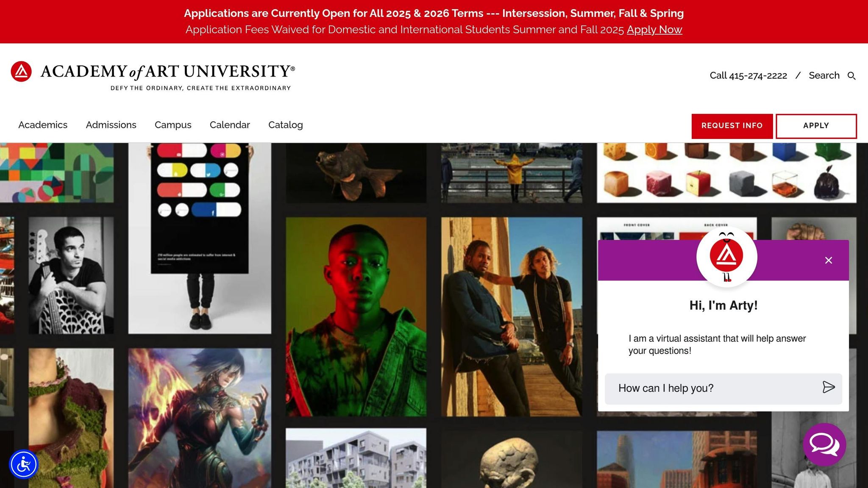Image resolution: width=868 pixels, height=488 pixels.
Task: Open the Campus menu
Action: coord(173,125)
